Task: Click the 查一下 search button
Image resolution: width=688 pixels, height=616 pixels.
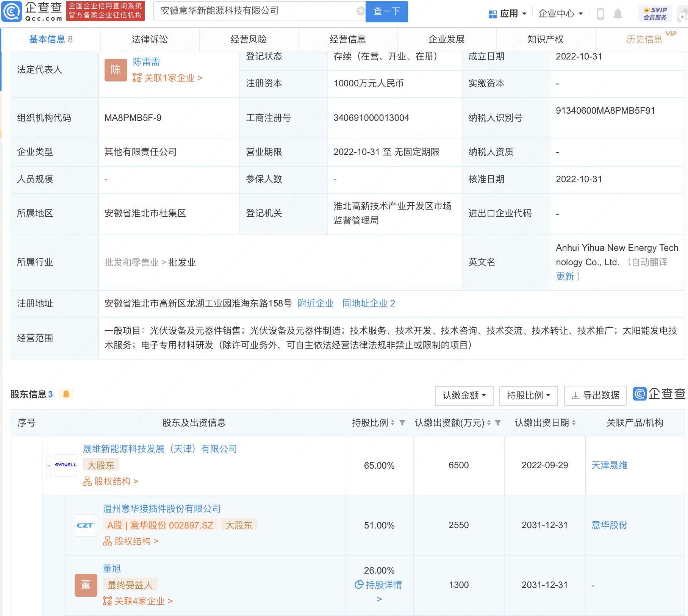Action: [x=386, y=11]
